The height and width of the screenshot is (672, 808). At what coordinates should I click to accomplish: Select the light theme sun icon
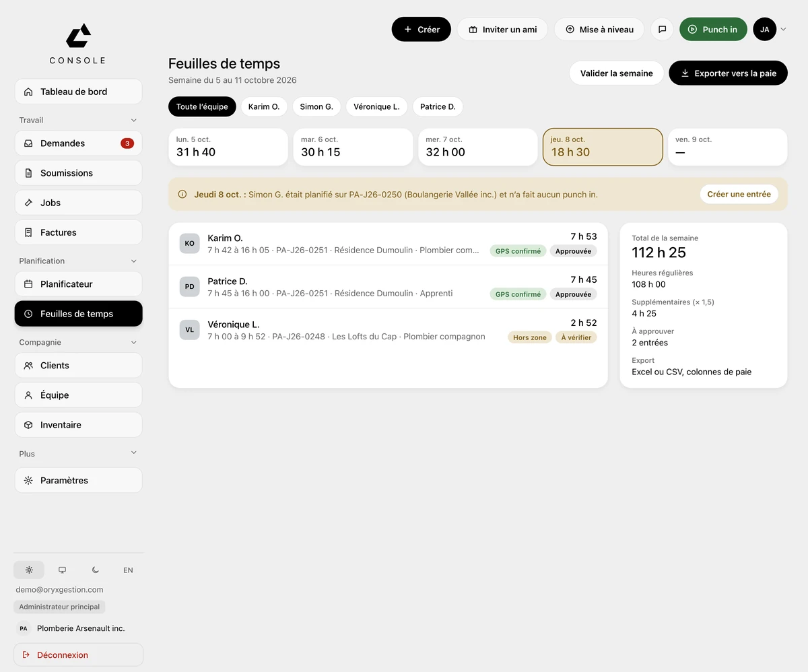coord(29,570)
